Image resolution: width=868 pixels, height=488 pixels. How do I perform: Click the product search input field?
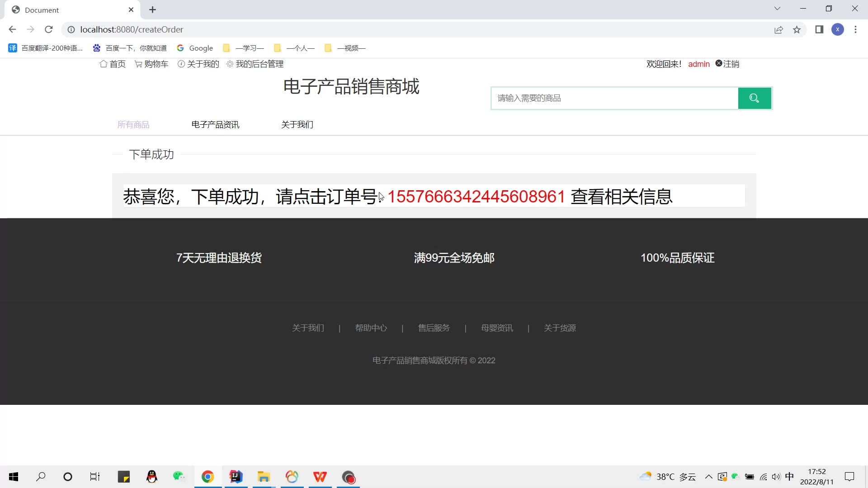click(x=615, y=98)
